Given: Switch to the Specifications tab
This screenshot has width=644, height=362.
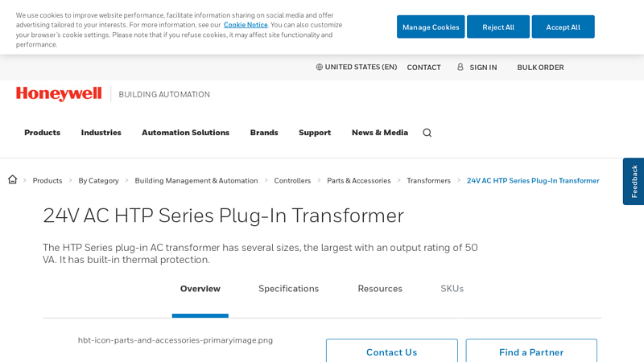Looking at the screenshot, I should (x=289, y=289).
